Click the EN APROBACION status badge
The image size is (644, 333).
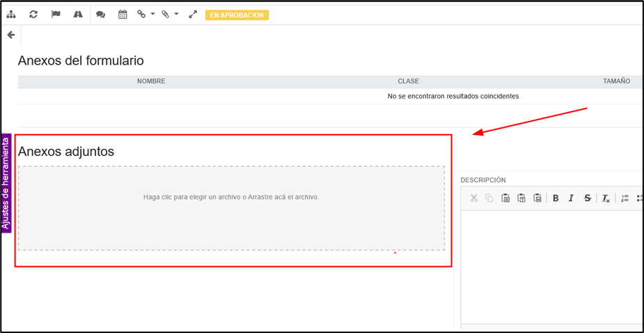pos(237,15)
